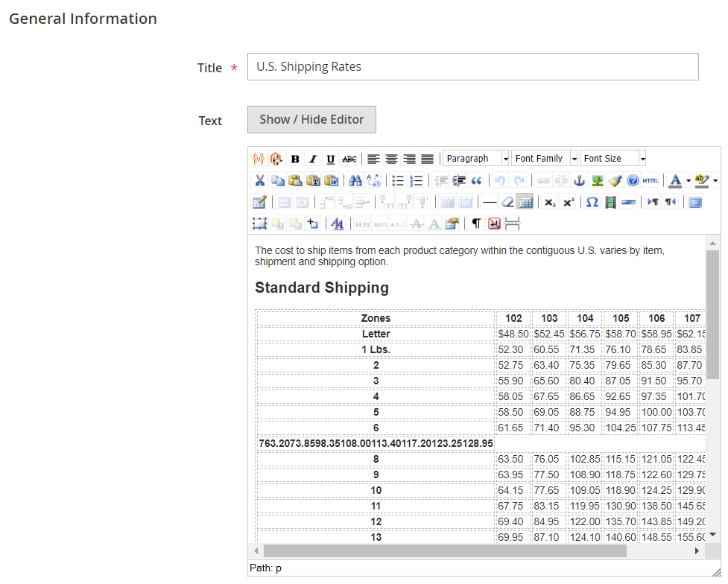
Task: Insert special character with Omega icon
Action: pyautogui.click(x=592, y=202)
